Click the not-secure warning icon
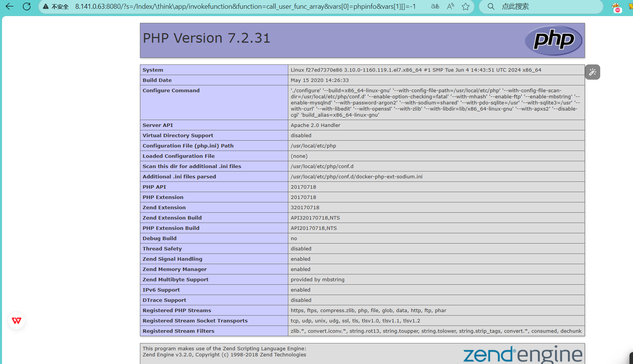633x364 pixels. click(46, 6)
